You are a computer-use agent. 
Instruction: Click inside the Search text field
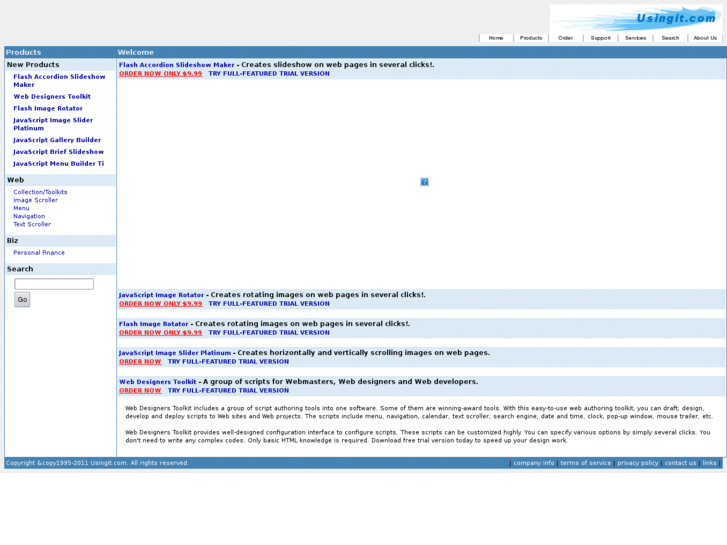pos(54,284)
